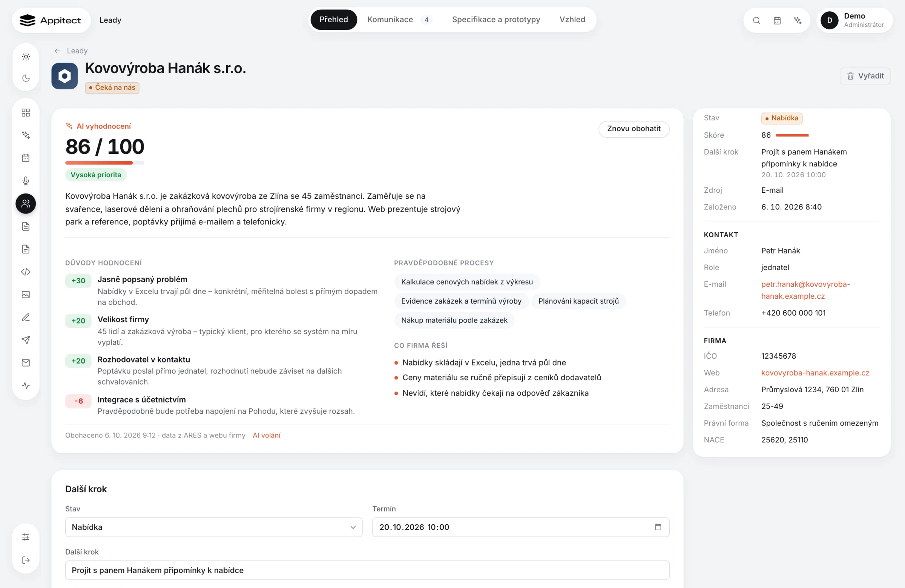The height and width of the screenshot is (588, 905).
Task: Click the AI score progress bar under 86 / 100
Action: (104, 163)
